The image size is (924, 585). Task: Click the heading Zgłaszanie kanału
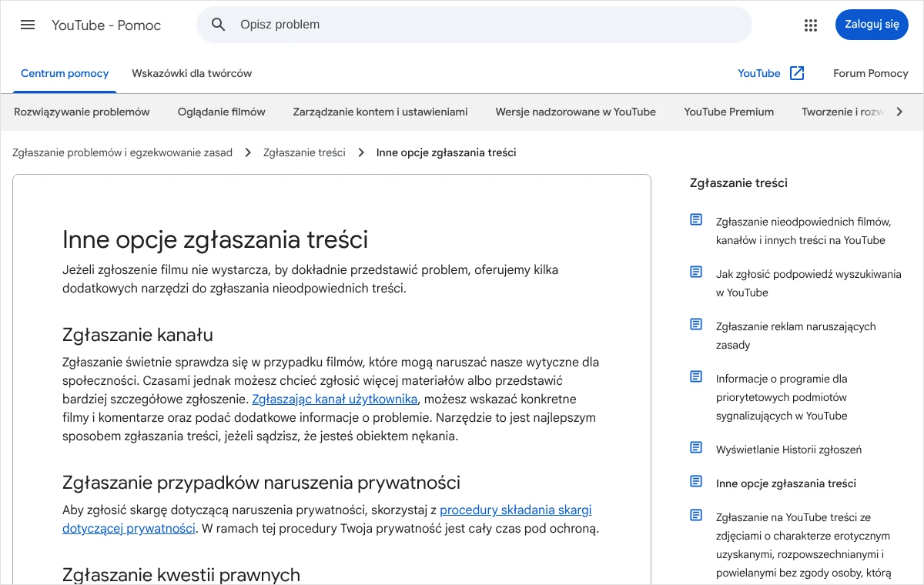pyautogui.click(x=138, y=335)
